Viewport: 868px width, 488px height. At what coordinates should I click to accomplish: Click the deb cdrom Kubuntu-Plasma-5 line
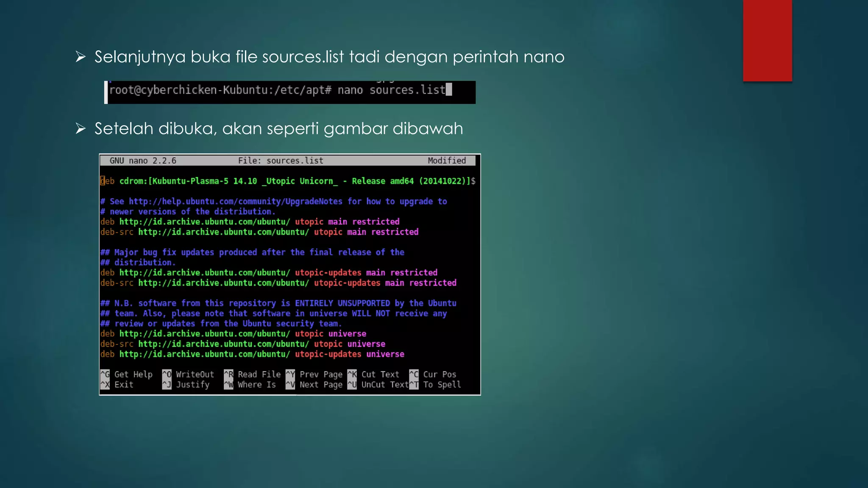click(x=288, y=181)
